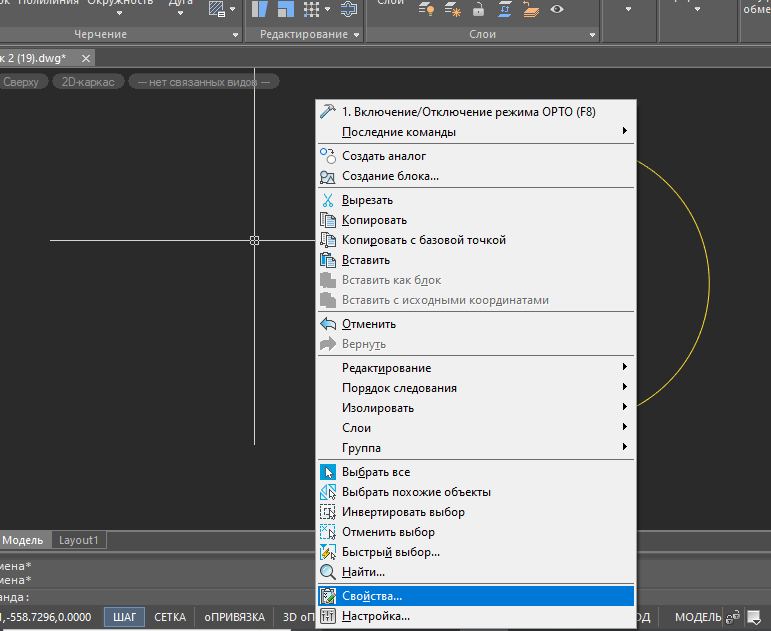Click the Select all (Выбрать все) icon
Viewport: 771px width, 631px height.
point(328,472)
